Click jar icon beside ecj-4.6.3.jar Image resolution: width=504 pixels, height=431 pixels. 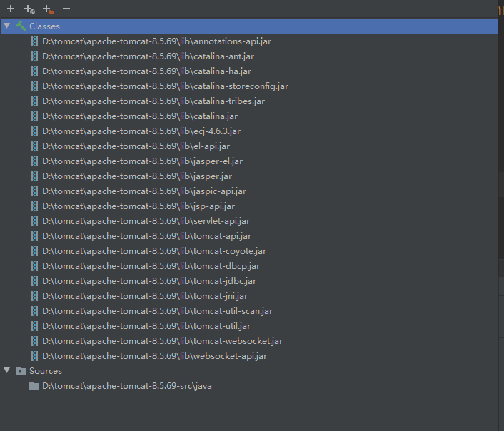click(x=34, y=131)
